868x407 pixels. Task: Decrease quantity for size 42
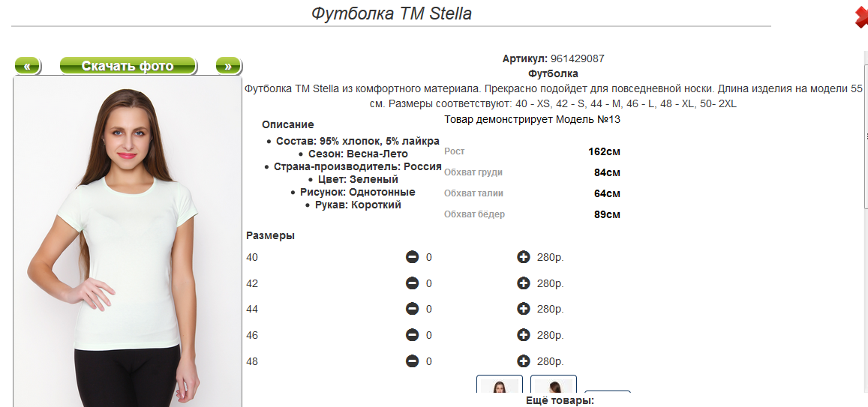pyautogui.click(x=413, y=283)
